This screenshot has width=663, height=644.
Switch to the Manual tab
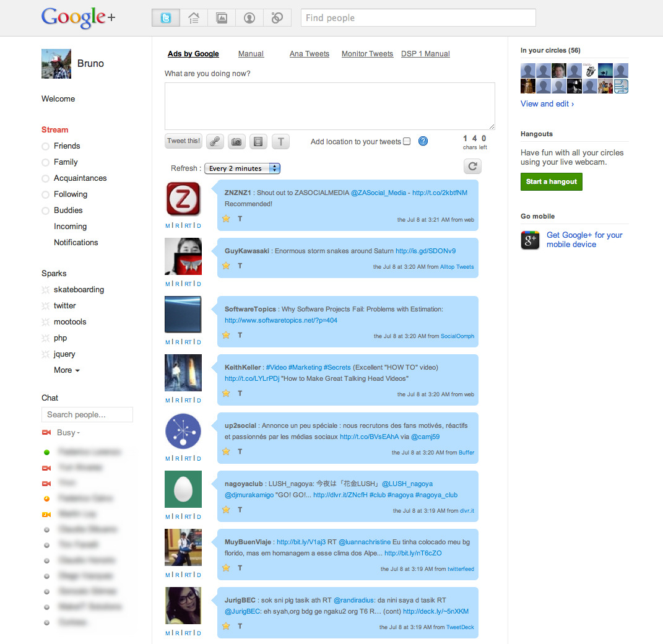(x=251, y=54)
